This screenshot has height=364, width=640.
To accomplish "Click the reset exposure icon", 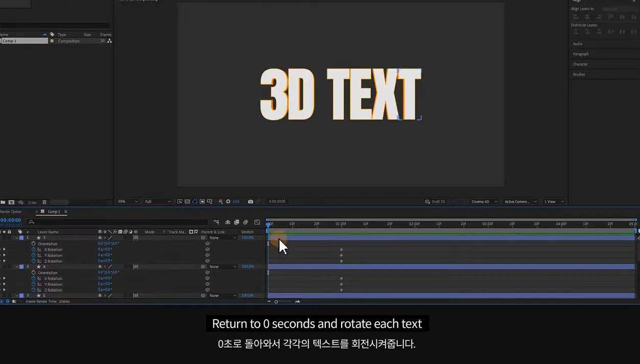I will pyautogui.click(x=228, y=202).
